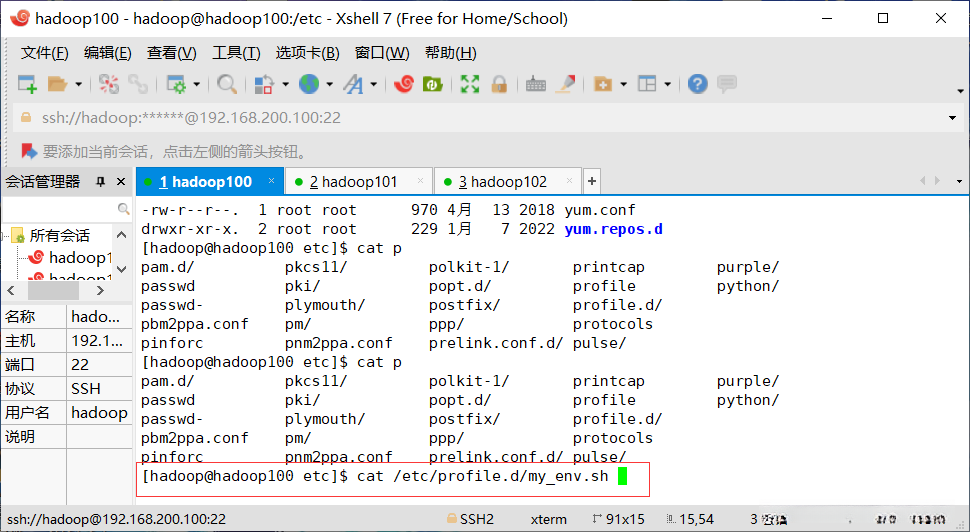
Task: Expand the Font dropdown arrow
Action: coord(374,84)
